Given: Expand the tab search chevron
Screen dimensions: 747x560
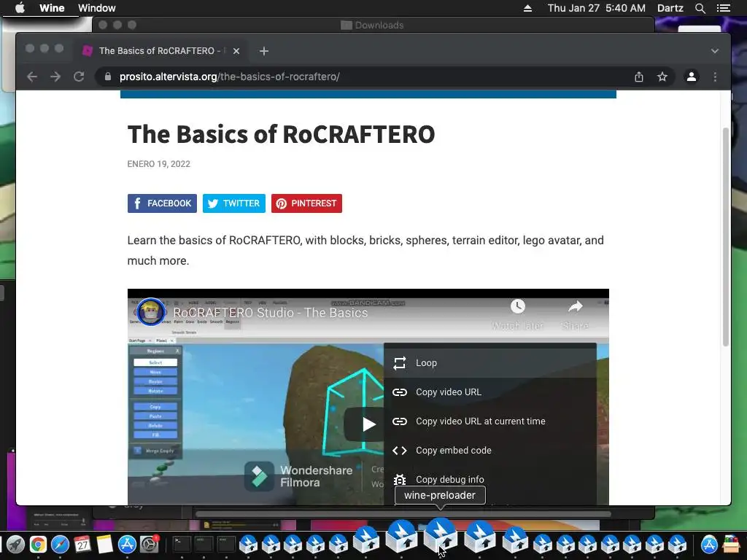Looking at the screenshot, I should point(715,51).
